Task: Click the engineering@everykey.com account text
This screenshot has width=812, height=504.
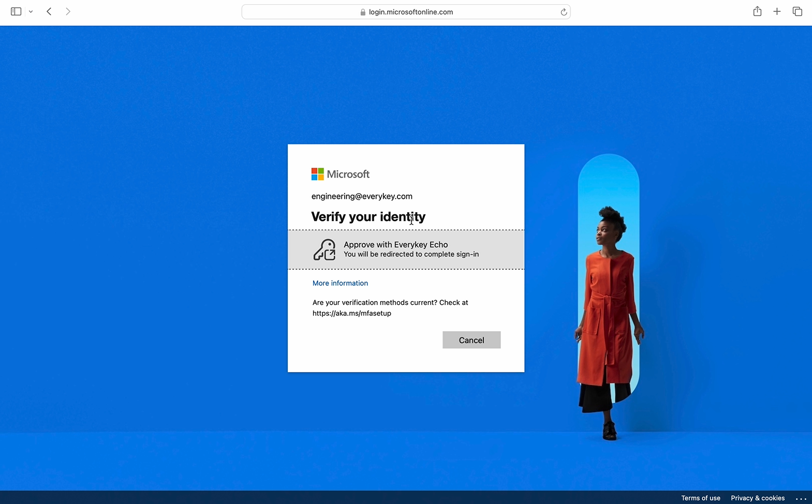Action: coord(362,196)
